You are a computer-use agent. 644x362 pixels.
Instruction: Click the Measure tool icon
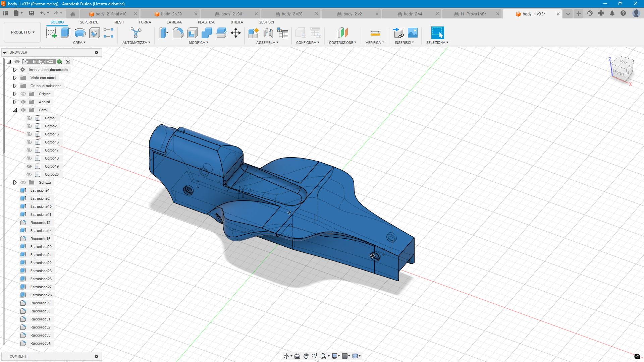tap(375, 33)
